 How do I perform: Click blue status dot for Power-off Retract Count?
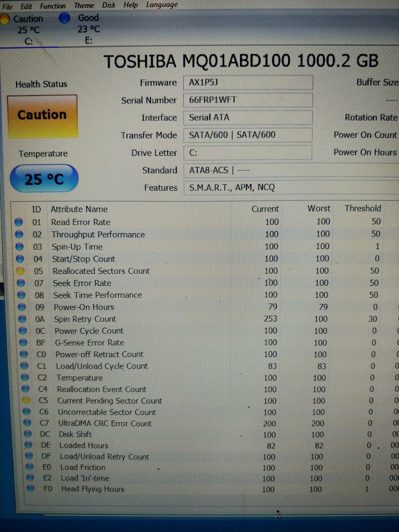click(x=24, y=354)
